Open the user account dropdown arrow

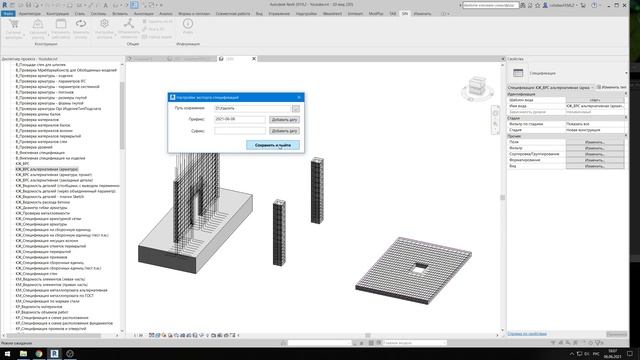(x=577, y=5)
